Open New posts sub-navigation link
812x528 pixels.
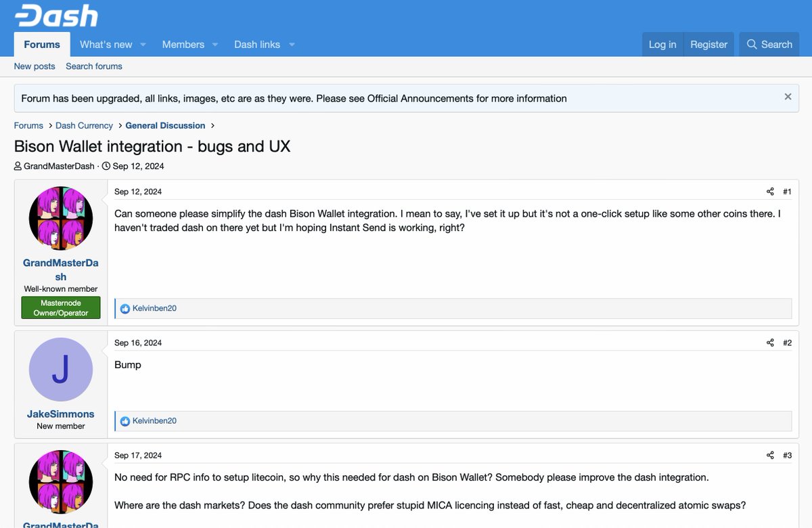point(35,66)
